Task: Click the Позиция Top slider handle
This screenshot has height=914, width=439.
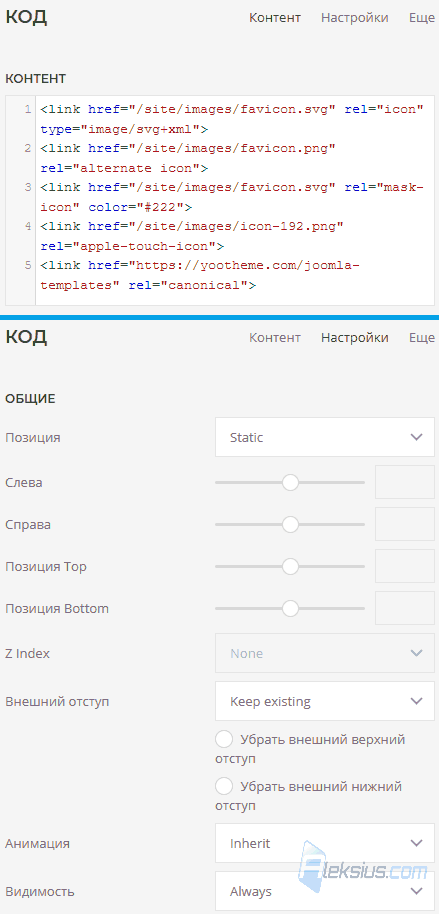Action: 290,567
